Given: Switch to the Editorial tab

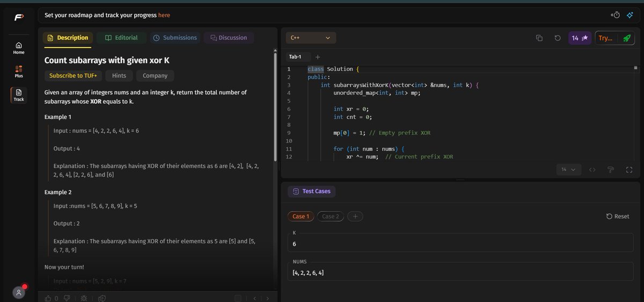Looking at the screenshot, I should [x=121, y=38].
